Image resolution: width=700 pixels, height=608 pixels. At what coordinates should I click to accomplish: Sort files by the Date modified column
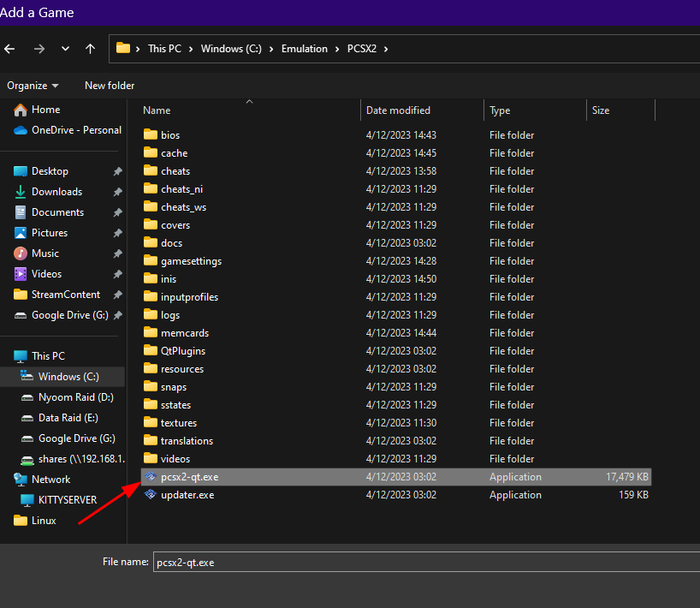tap(398, 110)
